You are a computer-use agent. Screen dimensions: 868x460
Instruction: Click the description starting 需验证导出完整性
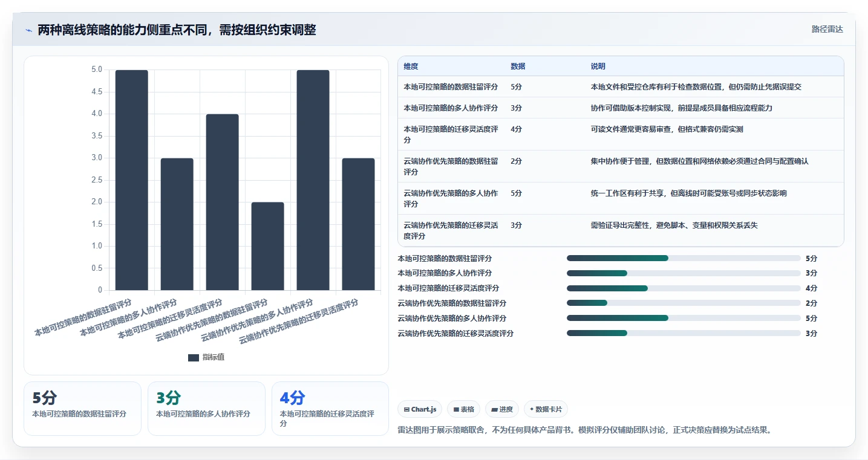674,225
